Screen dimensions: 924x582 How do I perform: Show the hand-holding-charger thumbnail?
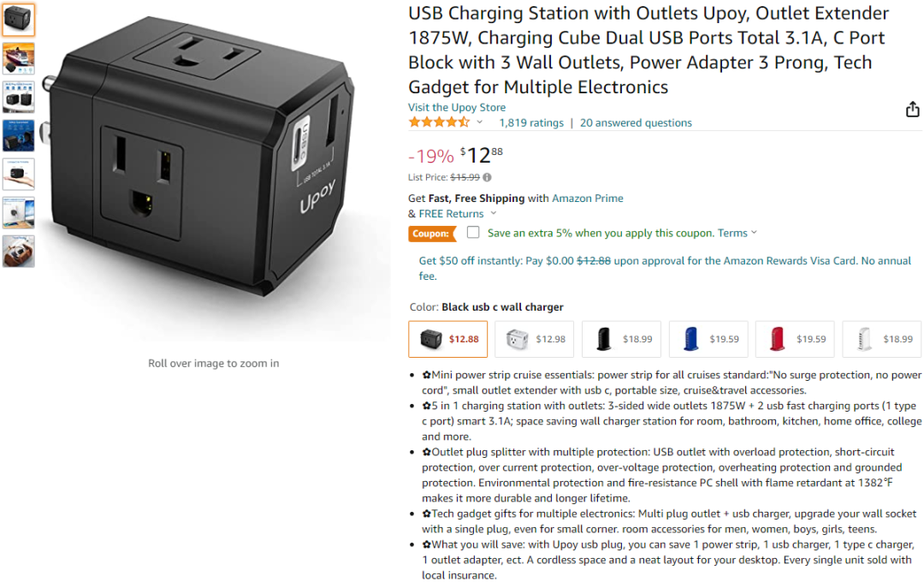point(18,174)
